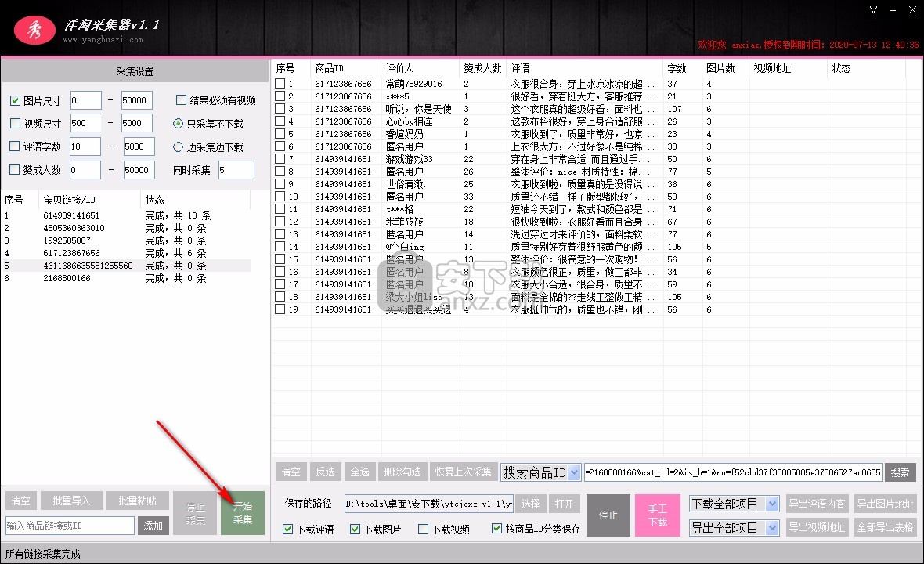Toggle the 下载图片 checkbox
Image resolution: width=924 pixels, height=564 pixels.
[x=355, y=530]
